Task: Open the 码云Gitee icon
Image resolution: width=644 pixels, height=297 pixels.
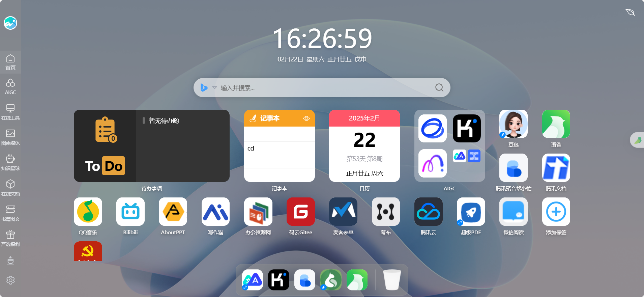Action: coord(301,212)
